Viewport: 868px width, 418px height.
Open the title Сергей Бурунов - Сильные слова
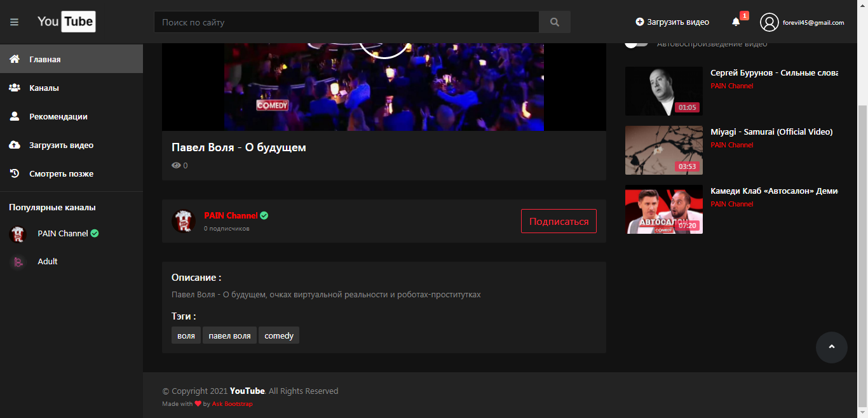click(x=774, y=72)
